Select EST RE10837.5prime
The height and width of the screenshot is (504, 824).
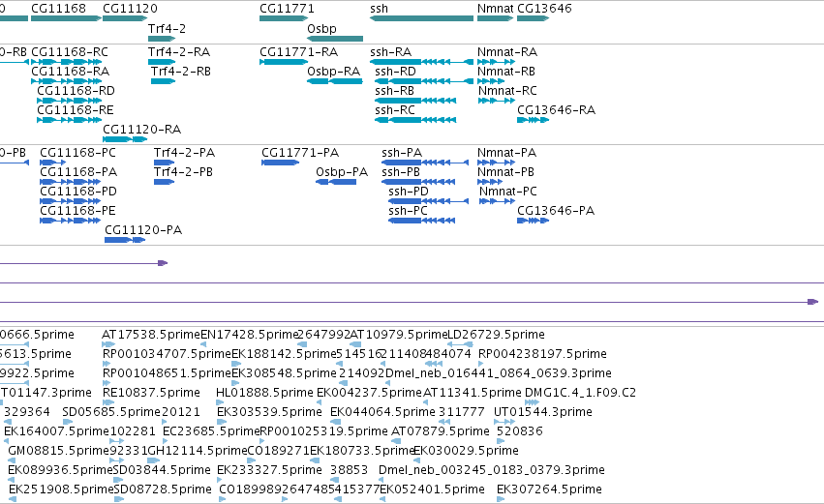(x=151, y=393)
